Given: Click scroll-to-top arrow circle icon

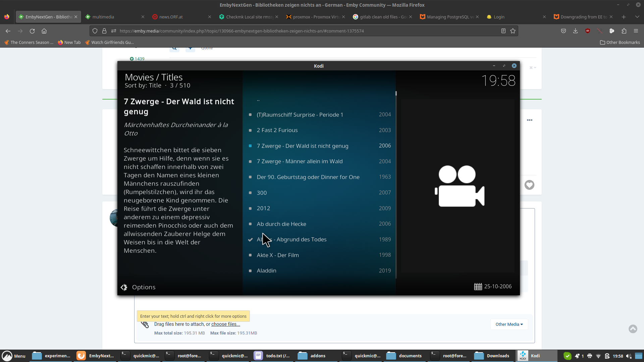Looking at the screenshot, I should pos(633,329).
